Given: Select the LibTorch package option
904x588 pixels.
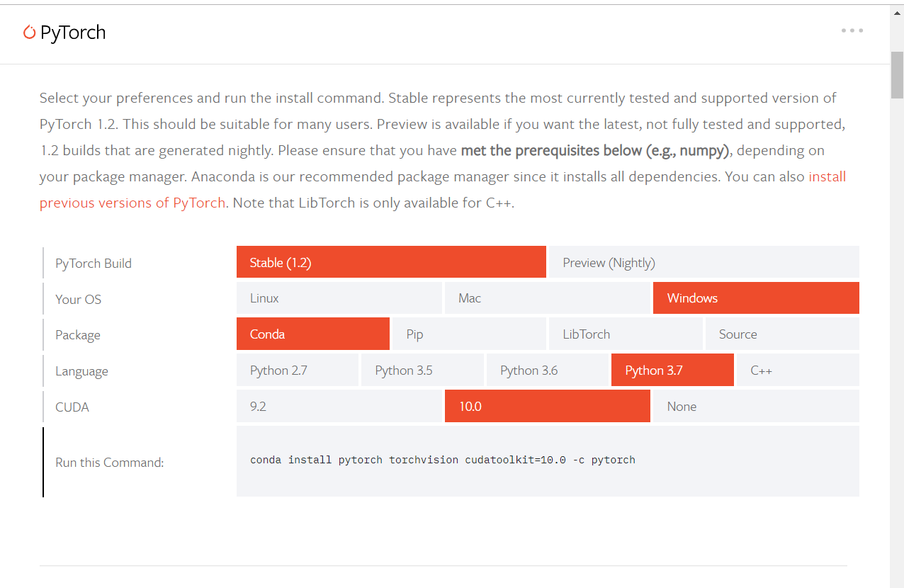Looking at the screenshot, I should click(x=626, y=334).
